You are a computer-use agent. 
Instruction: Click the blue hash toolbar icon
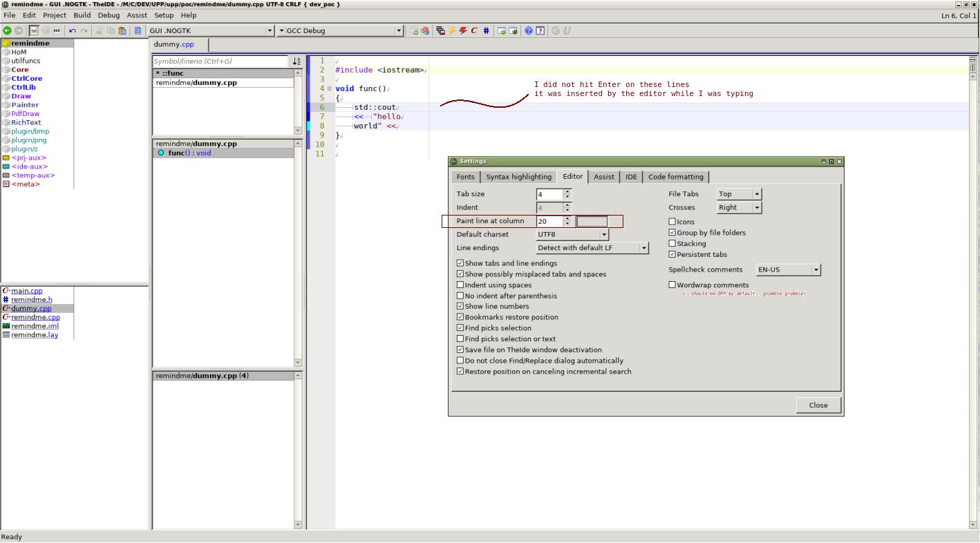[487, 31]
